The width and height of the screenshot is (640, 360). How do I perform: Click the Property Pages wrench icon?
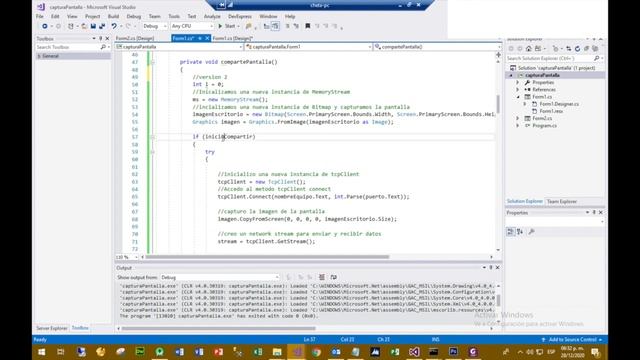(x=531, y=232)
